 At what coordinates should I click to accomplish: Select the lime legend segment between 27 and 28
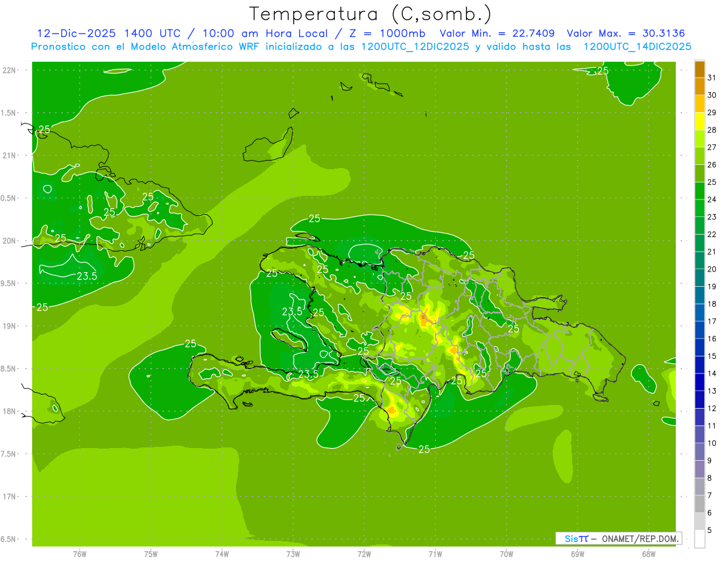pos(699,139)
